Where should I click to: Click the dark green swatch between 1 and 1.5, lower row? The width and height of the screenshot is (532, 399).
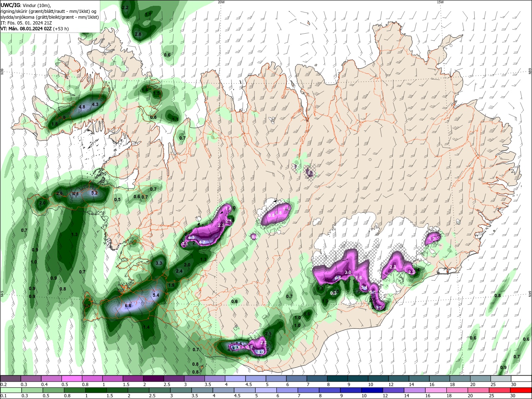coord(96,390)
